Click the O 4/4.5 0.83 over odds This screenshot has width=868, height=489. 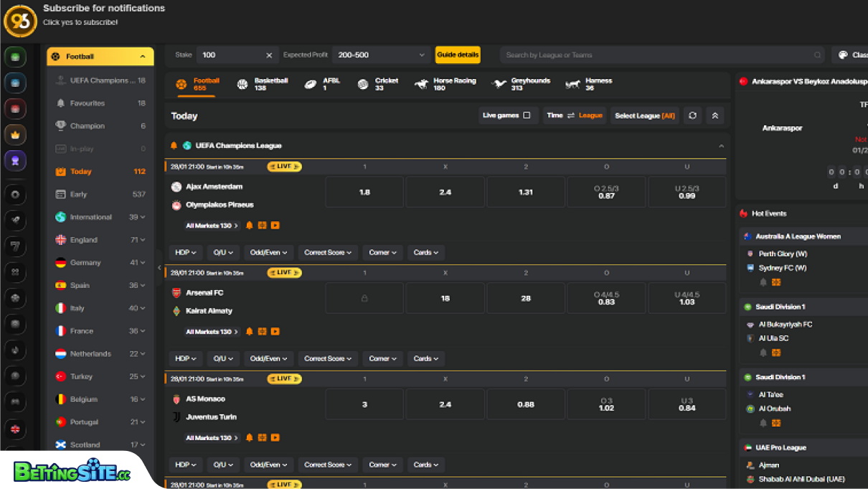pyautogui.click(x=606, y=298)
